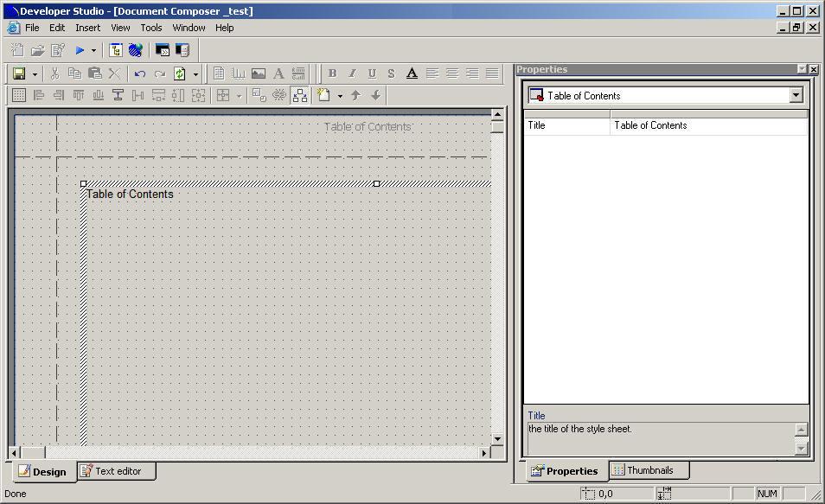Click the Insert Text 'A' icon
Image resolution: width=825 pixels, height=504 pixels.
(x=278, y=73)
